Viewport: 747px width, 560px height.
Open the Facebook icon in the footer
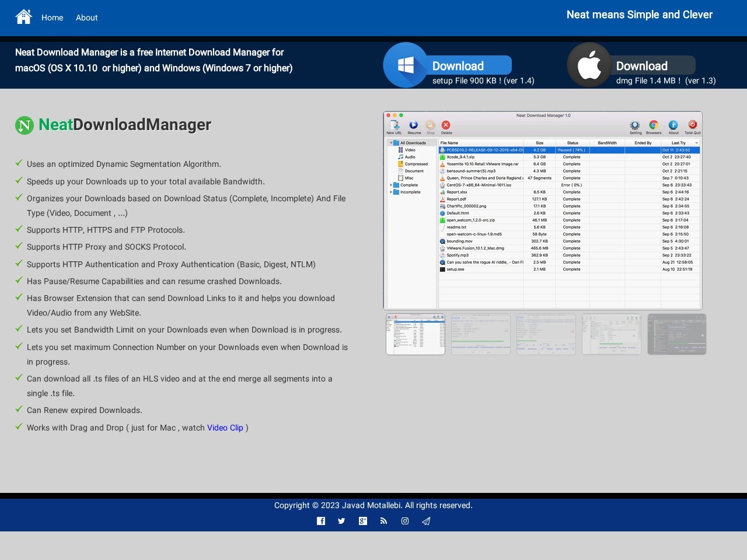coord(321,521)
